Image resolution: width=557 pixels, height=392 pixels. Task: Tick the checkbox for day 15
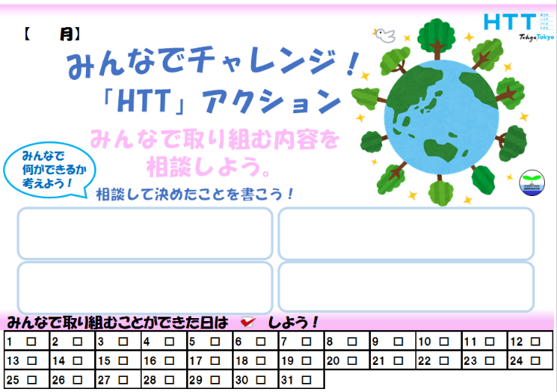coord(124,361)
